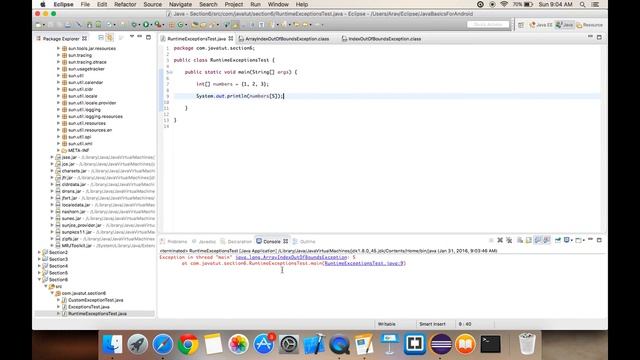Click RuntimeExceptionsTest.java:9 stack trace link
Viewport: 640px width, 360px height.
tap(364, 264)
